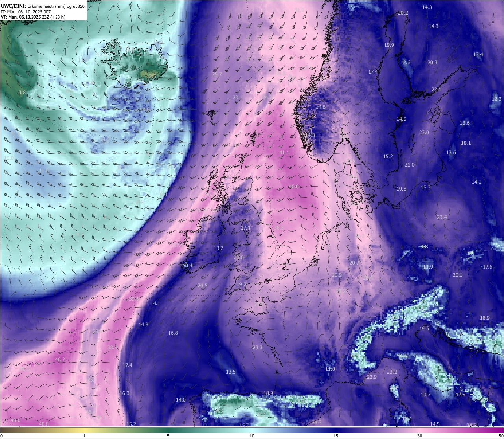This screenshot has width=504, height=439.
Task: Click the 43.0 value label
Action: tap(15, 420)
